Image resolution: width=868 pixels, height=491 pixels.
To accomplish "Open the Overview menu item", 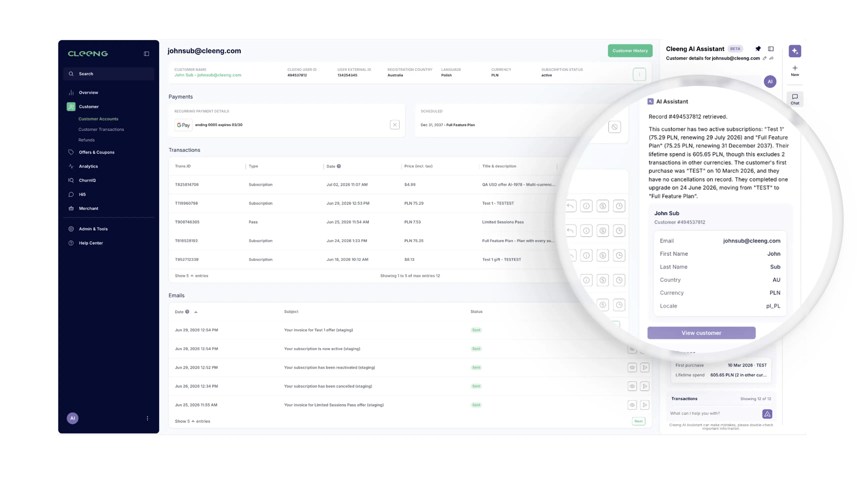I will (88, 92).
